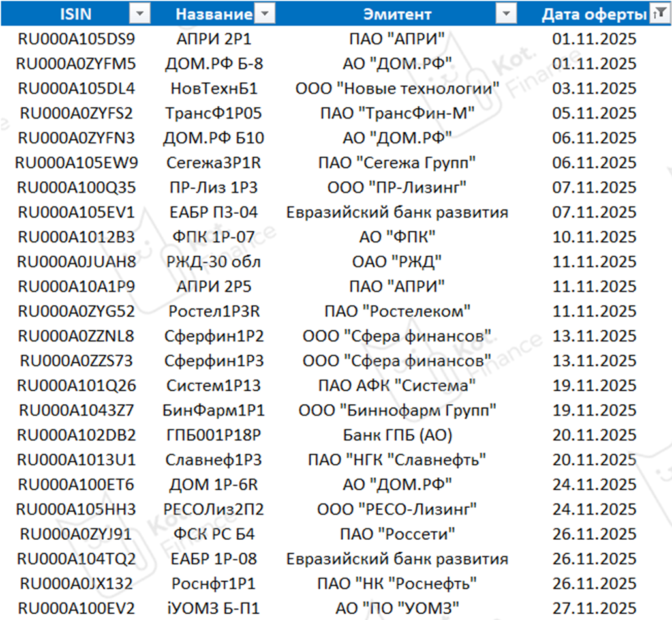Select the ТрансФ1Р05 name cell

tap(214, 113)
